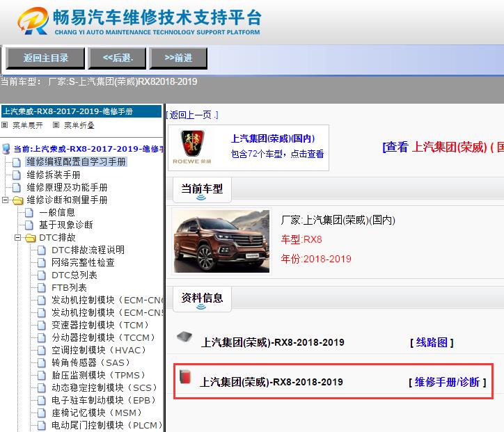Click page icon of 胎压监测模块（TPMS）
The width and height of the screenshot is (504, 432).
42,376
